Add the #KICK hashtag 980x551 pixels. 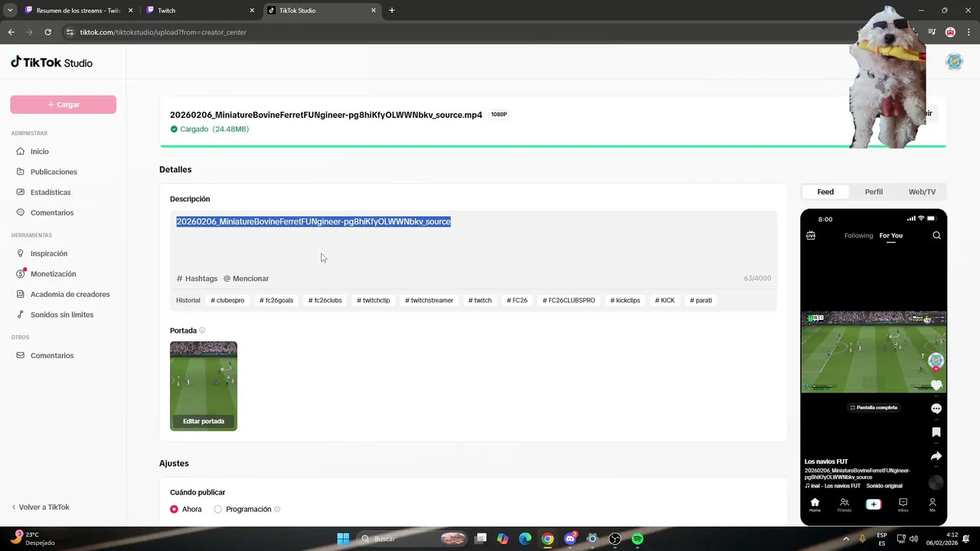(x=665, y=301)
